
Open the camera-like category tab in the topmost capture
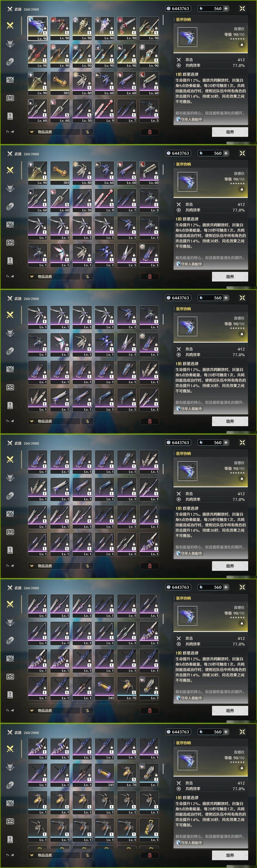pos(10,80)
